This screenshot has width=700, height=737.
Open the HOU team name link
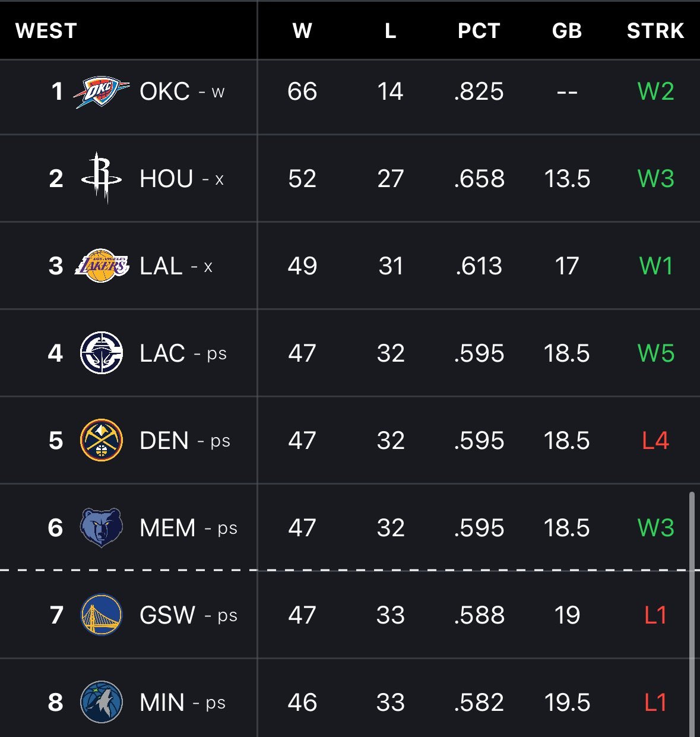point(166,179)
